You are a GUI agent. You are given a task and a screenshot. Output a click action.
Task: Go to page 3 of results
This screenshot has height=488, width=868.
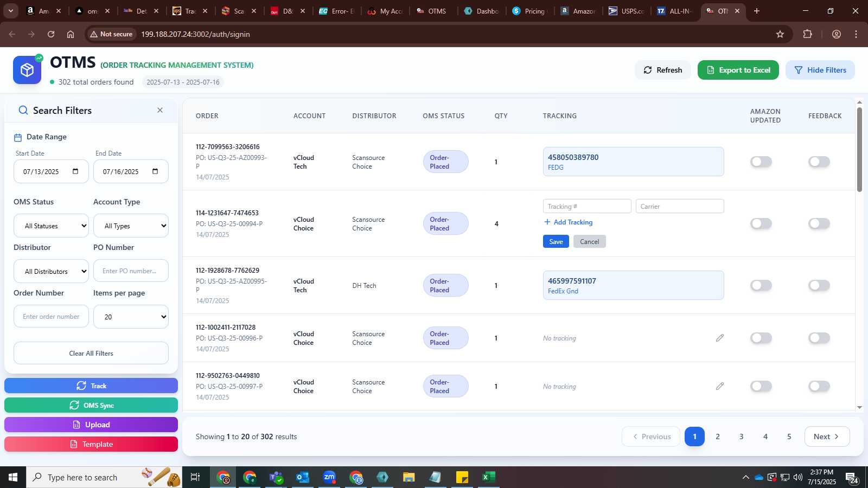[742, 436]
